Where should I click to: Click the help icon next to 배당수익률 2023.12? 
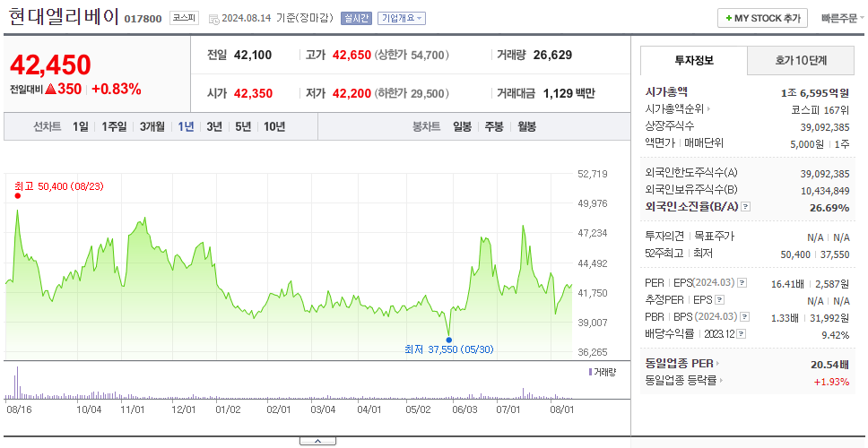click(742, 334)
